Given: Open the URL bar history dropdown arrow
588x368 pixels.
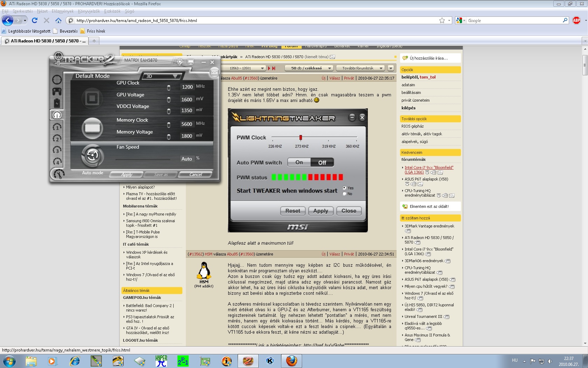Looking at the screenshot, I should coord(449,20).
